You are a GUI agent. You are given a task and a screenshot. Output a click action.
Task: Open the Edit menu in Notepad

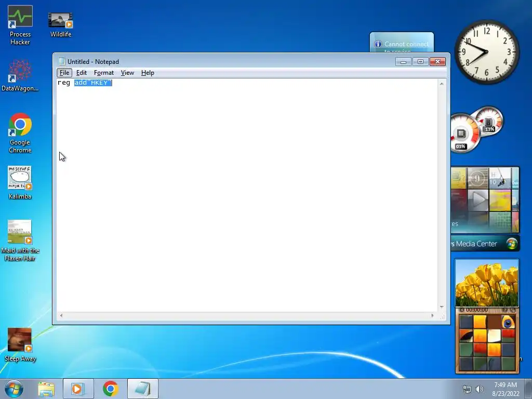click(x=82, y=73)
